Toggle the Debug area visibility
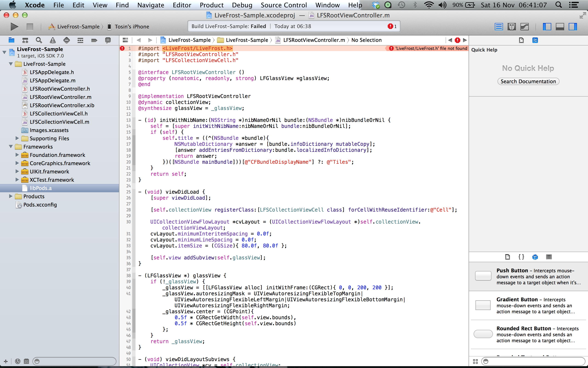Screen dimensions: 588x368 tap(560, 26)
